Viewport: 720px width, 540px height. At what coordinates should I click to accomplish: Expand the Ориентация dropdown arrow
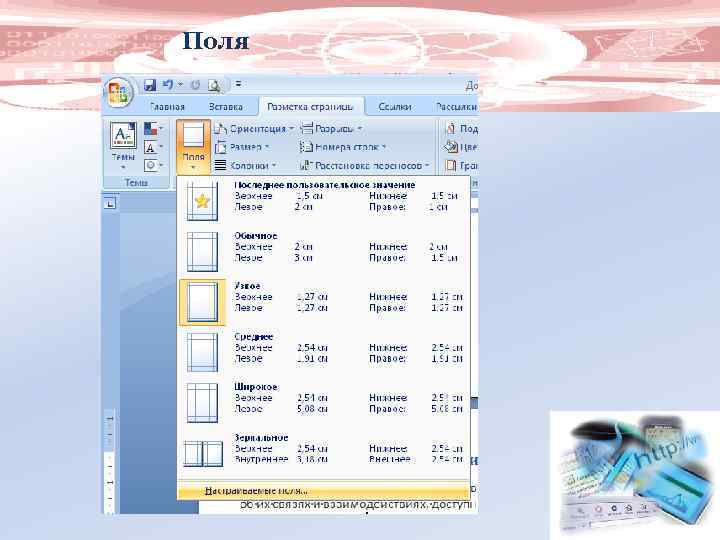point(291,129)
